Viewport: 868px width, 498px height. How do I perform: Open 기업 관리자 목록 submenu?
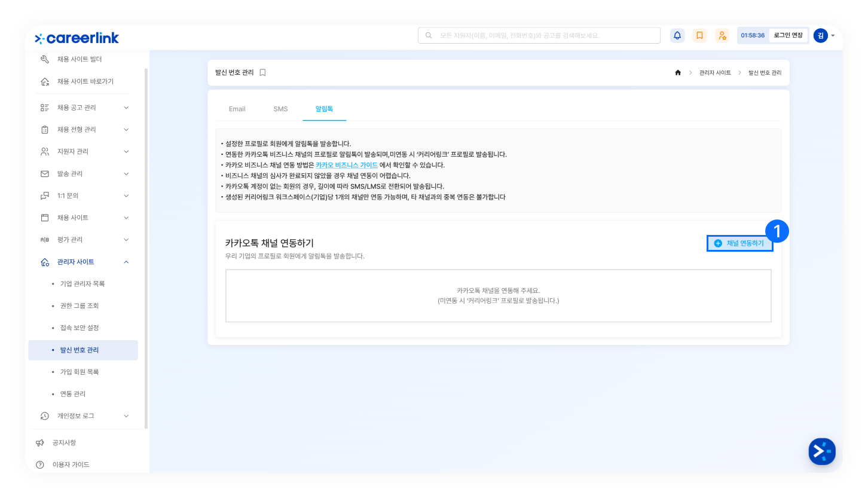tap(83, 284)
